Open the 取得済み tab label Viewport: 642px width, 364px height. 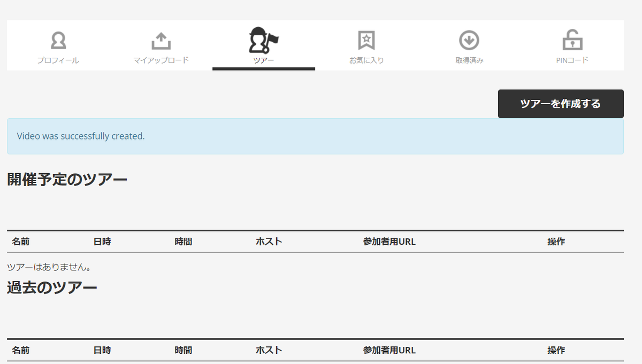pyautogui.click(x=469, y=60)
